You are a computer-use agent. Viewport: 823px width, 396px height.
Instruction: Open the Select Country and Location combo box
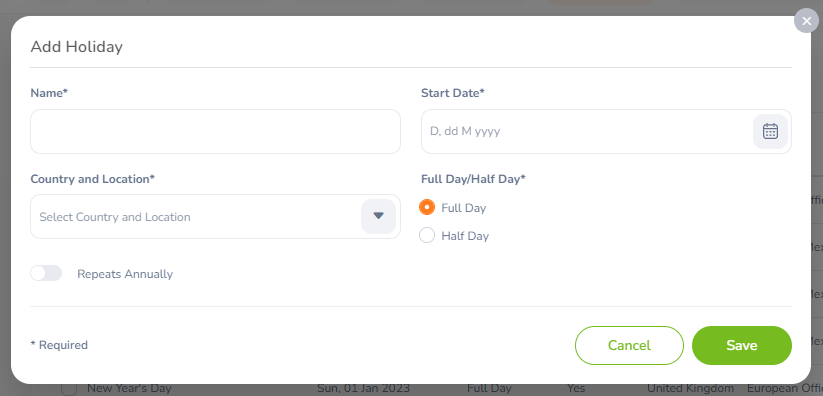tap(215, 216)
